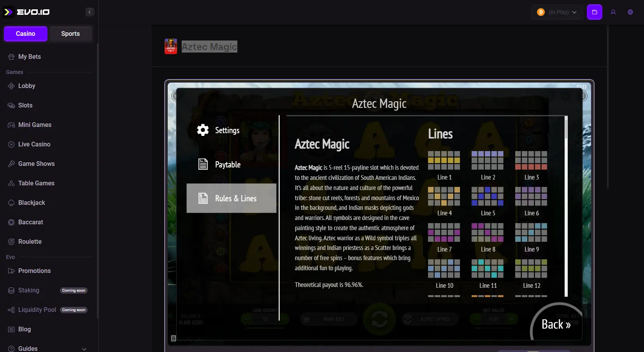
Task: Click the Baccarat icon
Action: click(x=11, y=222)
